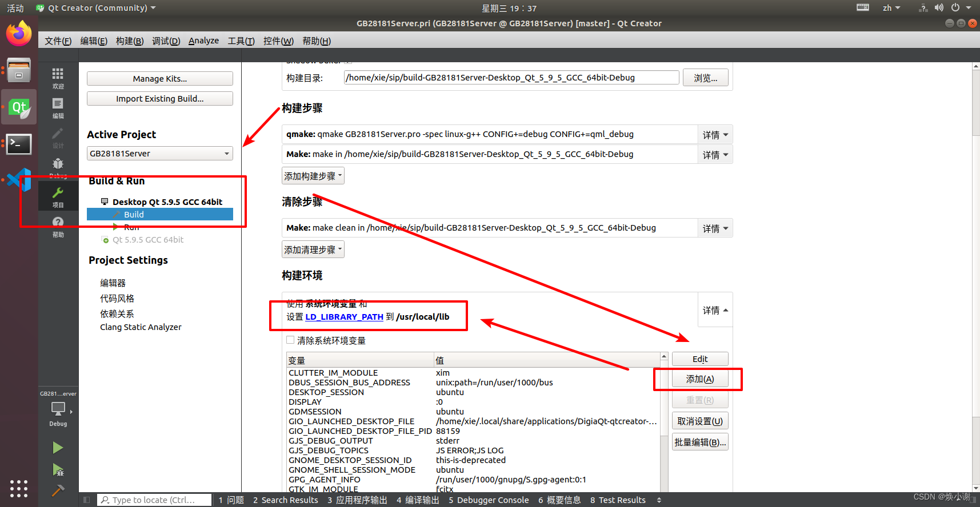Open the 3 Application Output (应用程序输出) pane
Viewport: 980px width, 507px height.
tap(357, 500)
